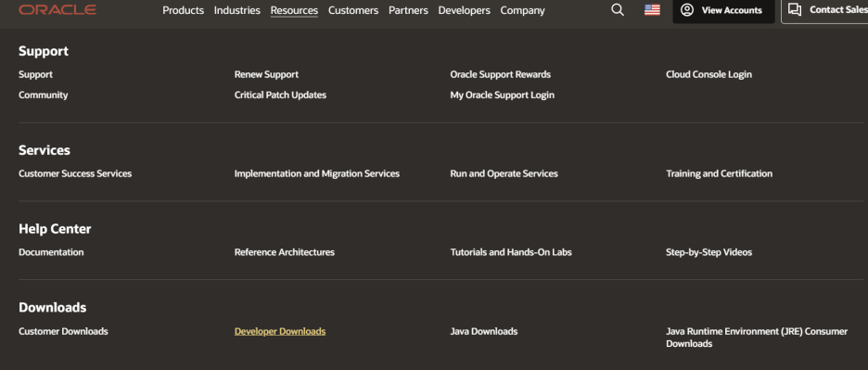
Task: Open the Developers menu
Action: (464, 10)
